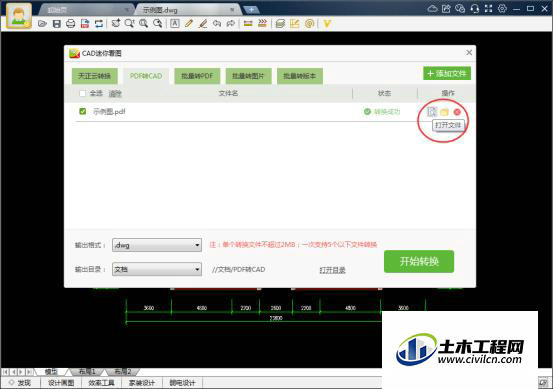Viewport: 553px width, 389px height.
Task: Click the clear link beside select-all
Action: click(115, 93)
